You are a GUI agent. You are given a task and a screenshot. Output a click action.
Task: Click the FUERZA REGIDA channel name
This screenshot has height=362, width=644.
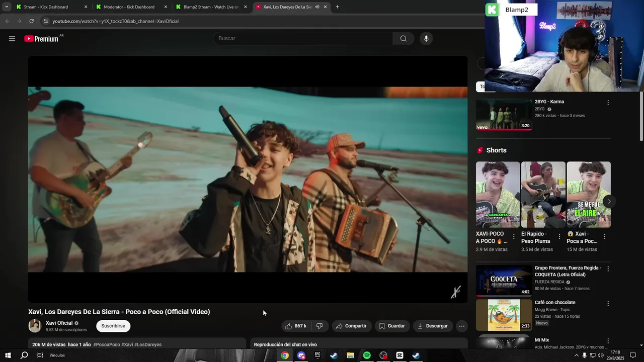549,282
